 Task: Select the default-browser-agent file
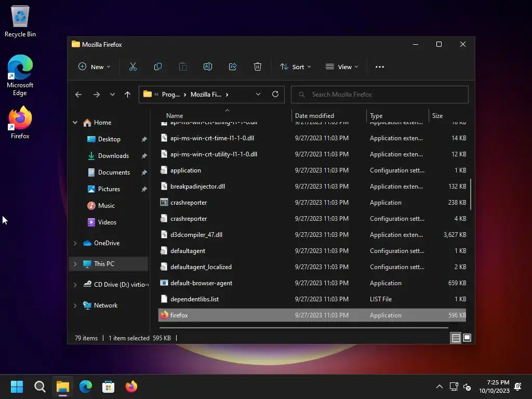point(312,283)
